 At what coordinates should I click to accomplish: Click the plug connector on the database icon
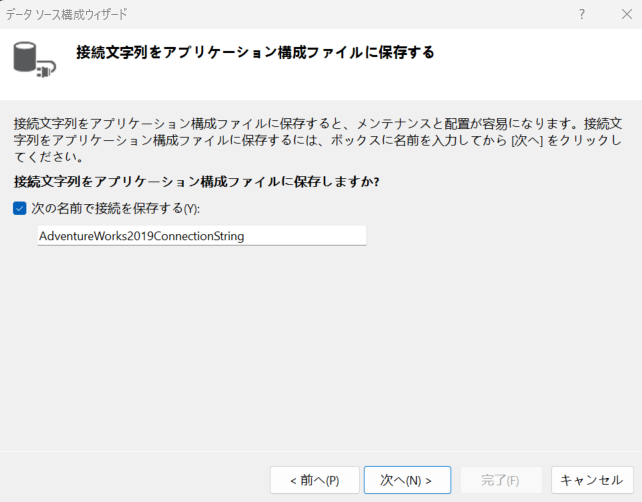point(48,70)
